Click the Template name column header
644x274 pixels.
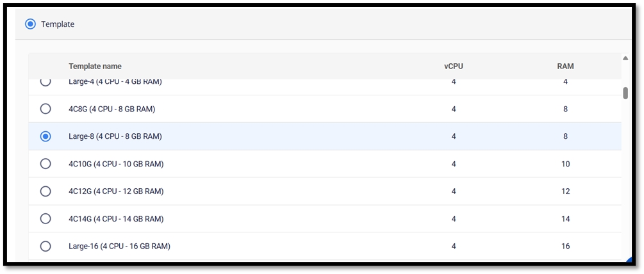pyautogui.click(x=95, y=67)
